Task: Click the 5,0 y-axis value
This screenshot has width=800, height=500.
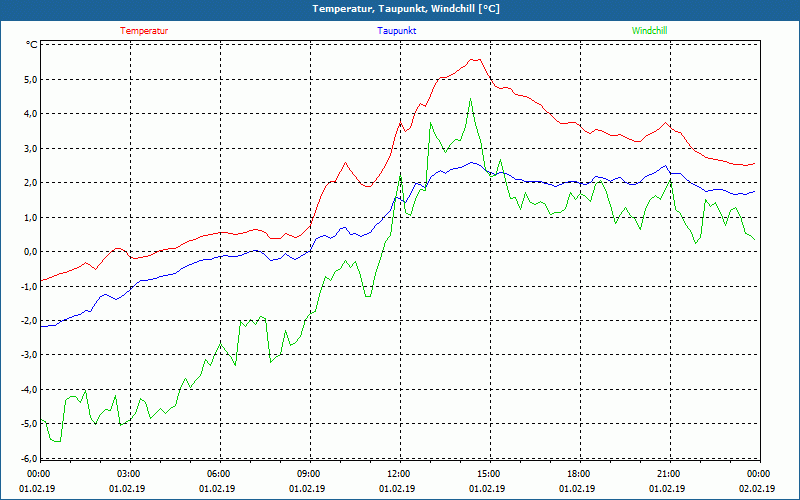Action: tap(29, 80)
